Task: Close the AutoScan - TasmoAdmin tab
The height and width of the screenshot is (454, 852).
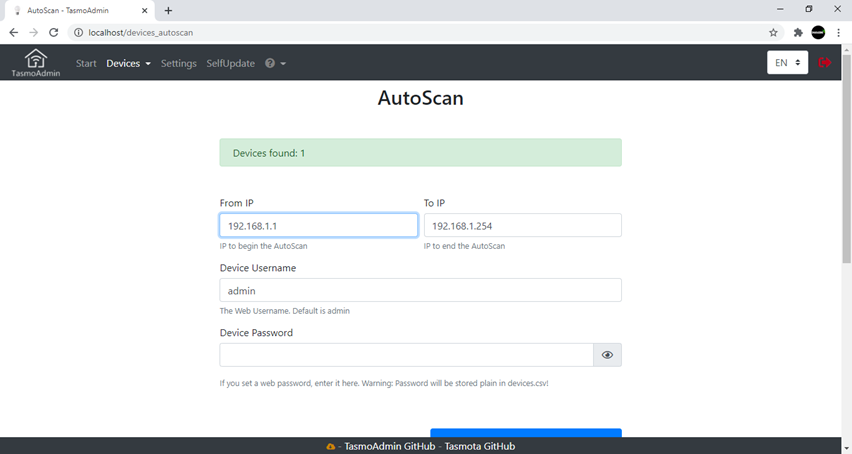Action: pos(145,10)
